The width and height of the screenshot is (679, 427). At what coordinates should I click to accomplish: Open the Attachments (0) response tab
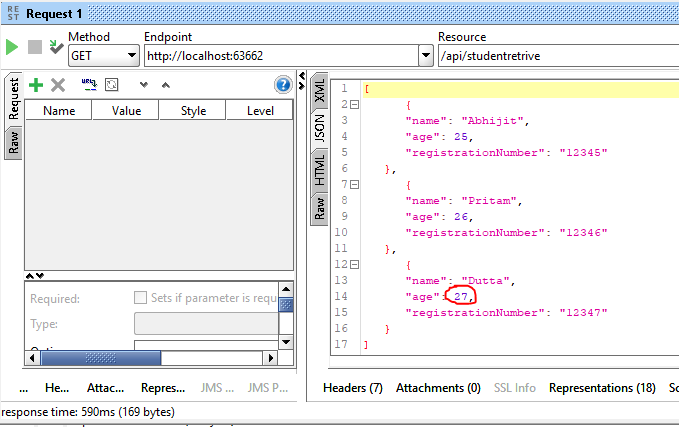438,388
